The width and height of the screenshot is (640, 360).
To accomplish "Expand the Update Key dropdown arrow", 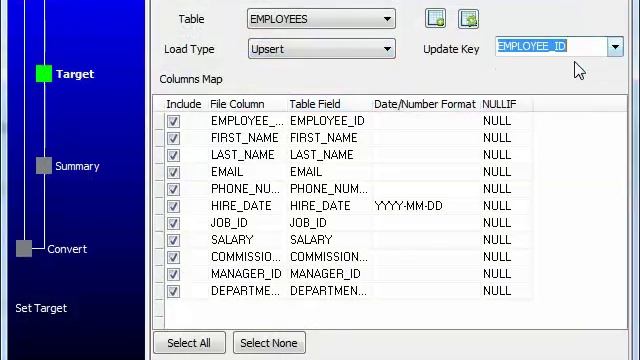I will pyautogui.click(x=615, y=47).
